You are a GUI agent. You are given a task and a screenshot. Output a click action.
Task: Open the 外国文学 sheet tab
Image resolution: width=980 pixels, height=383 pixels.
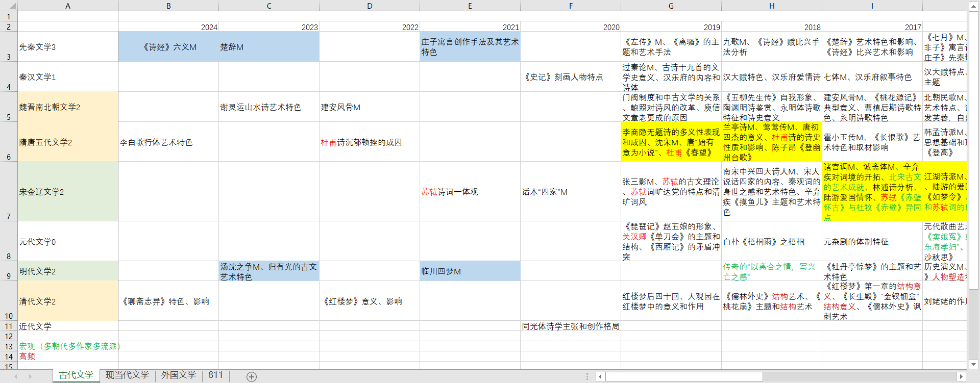click(x=178, y=375)
